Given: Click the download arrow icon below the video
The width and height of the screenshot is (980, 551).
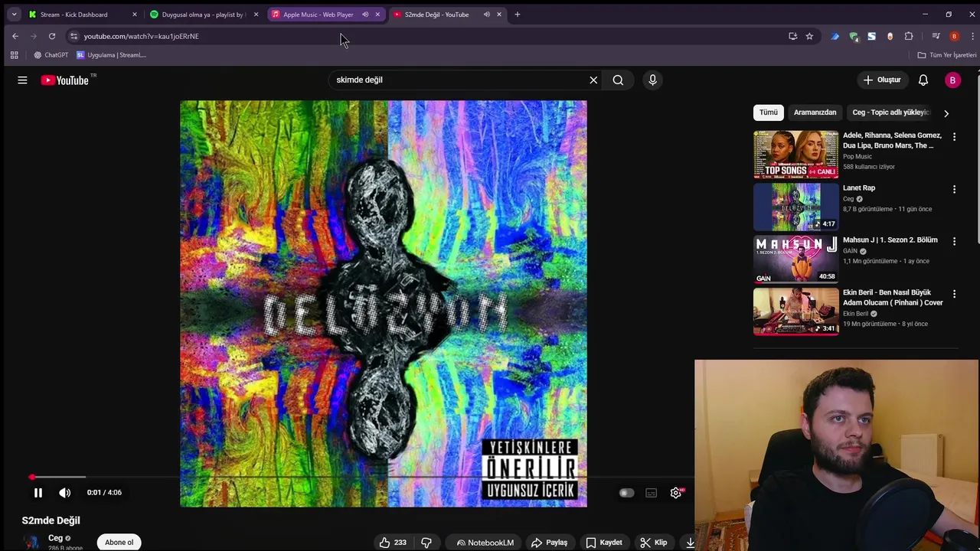Looking at the screenshot, I should [690, 542].
